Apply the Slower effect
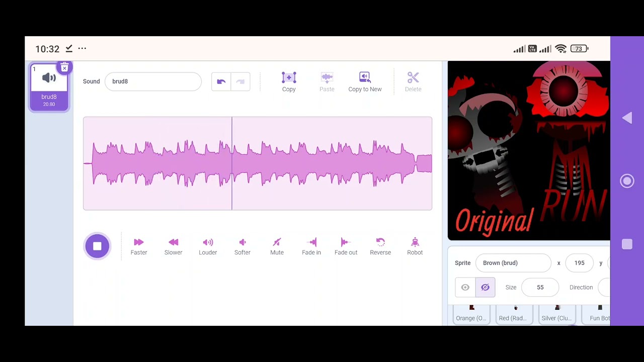This screenshot has height=362, width=644. tap(173, 246)
